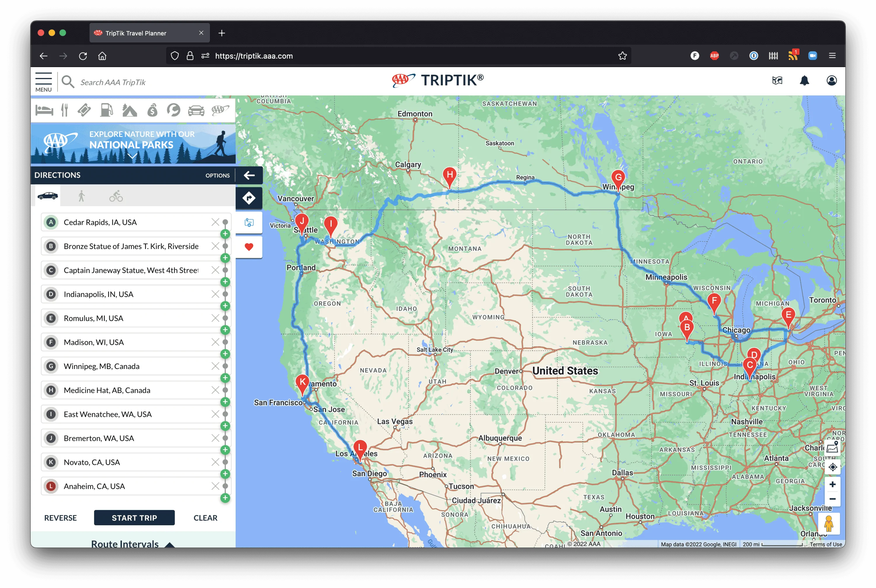Click the money bag savings icon
Screen dimensions: 876x588
[152, 110]
